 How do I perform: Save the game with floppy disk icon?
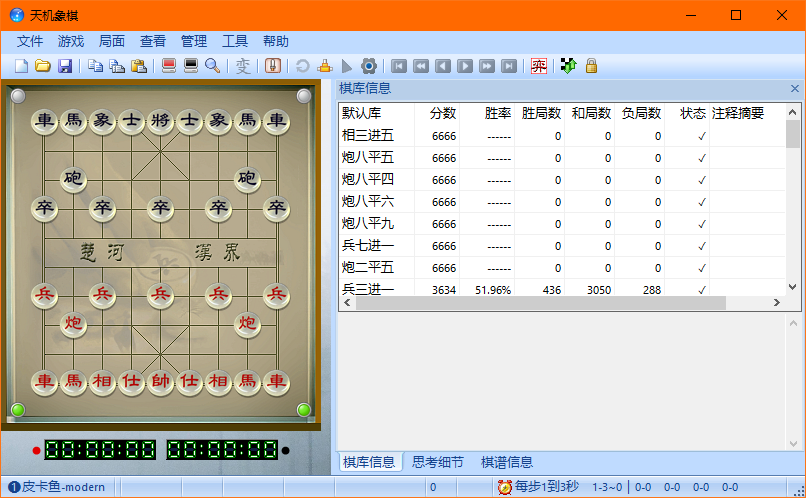65,66
